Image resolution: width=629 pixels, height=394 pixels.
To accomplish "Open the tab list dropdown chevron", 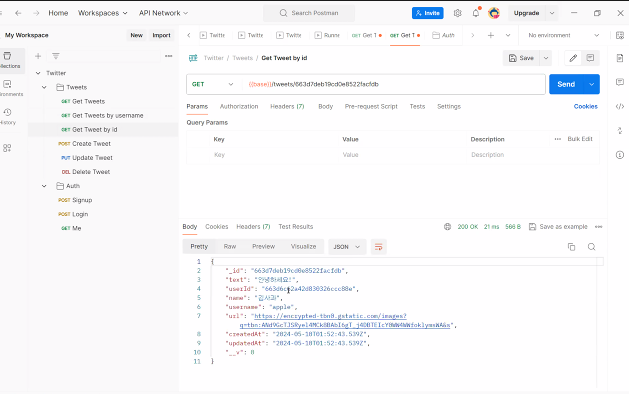I will pos(508,35).
